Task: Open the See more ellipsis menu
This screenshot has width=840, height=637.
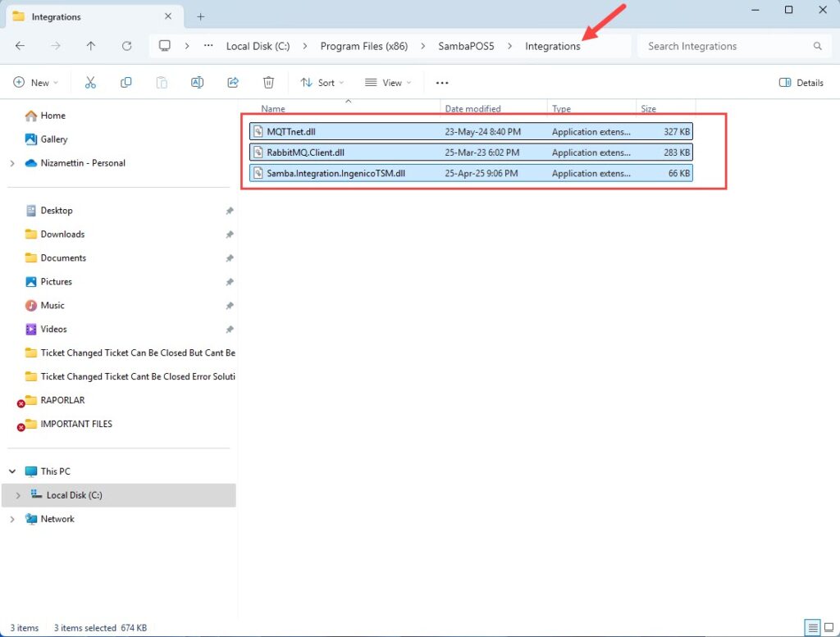Action: (442, 83)
